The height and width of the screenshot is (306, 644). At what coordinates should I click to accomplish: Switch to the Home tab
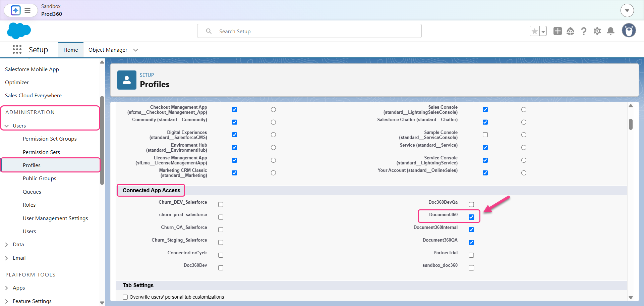click(x=71, y=50)
